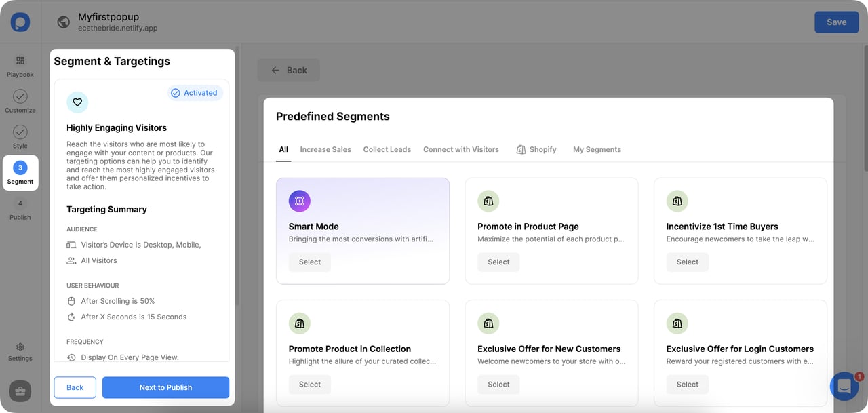The image size is (868, 413).
Task: Click the globe website icon
Action: tap(64, 22)
